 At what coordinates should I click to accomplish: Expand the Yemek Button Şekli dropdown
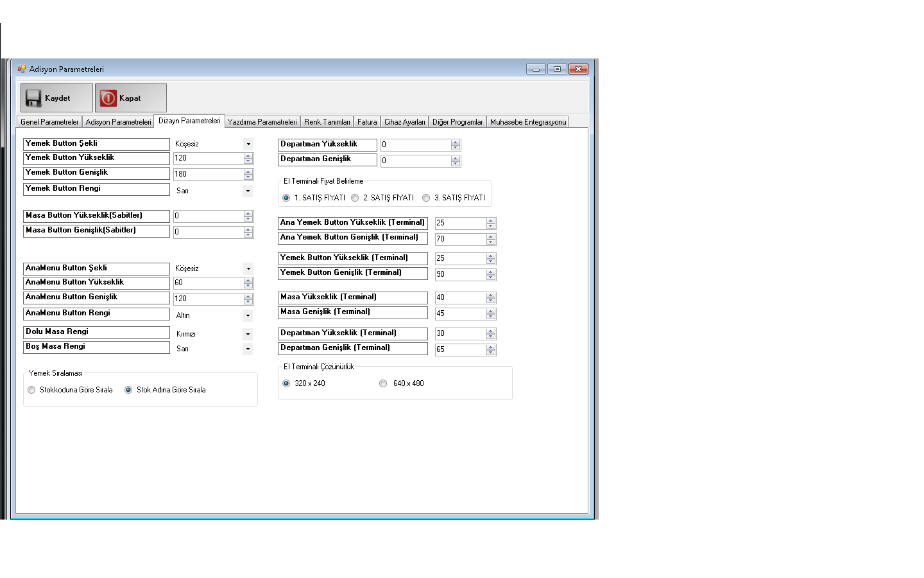click(248, 144)
